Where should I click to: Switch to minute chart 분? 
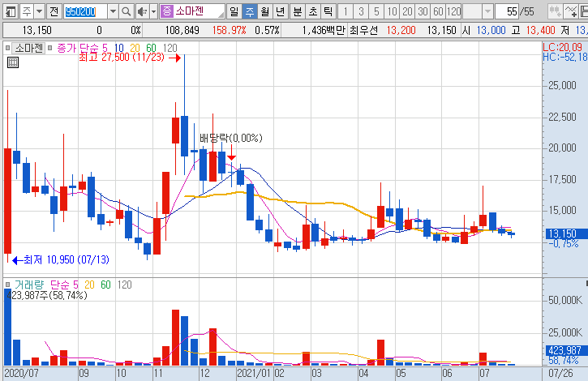pos(298,11)
